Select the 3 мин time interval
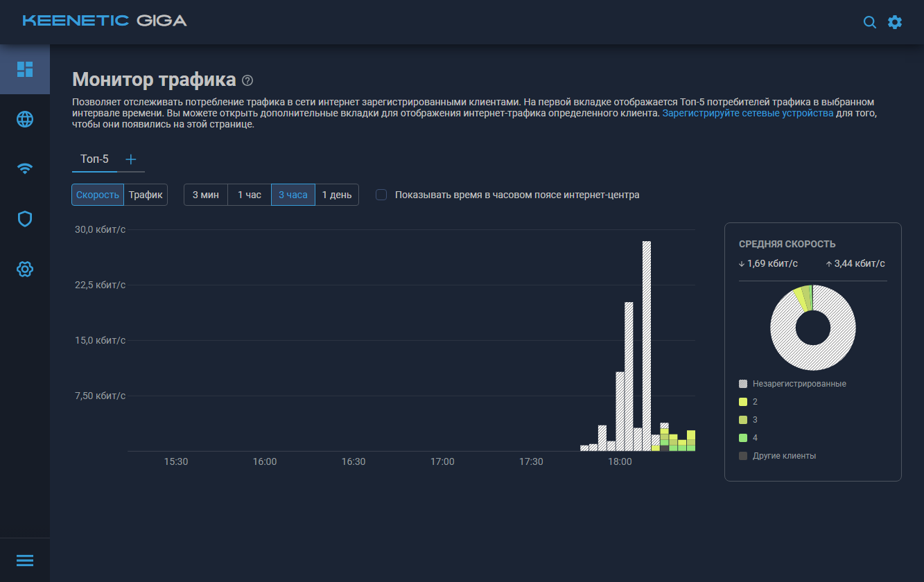 206,195
